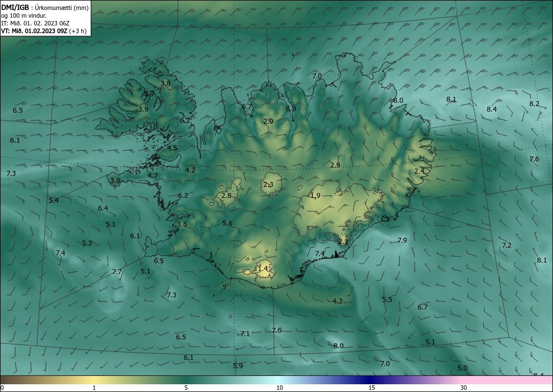Click the 4.5 value label
This screenshot has width=553, height=392.
pos(172,148)
